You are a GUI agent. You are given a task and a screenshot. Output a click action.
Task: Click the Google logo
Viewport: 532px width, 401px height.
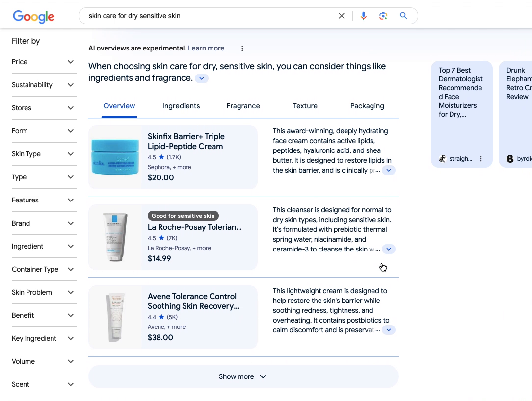click(x=33, y=16)
